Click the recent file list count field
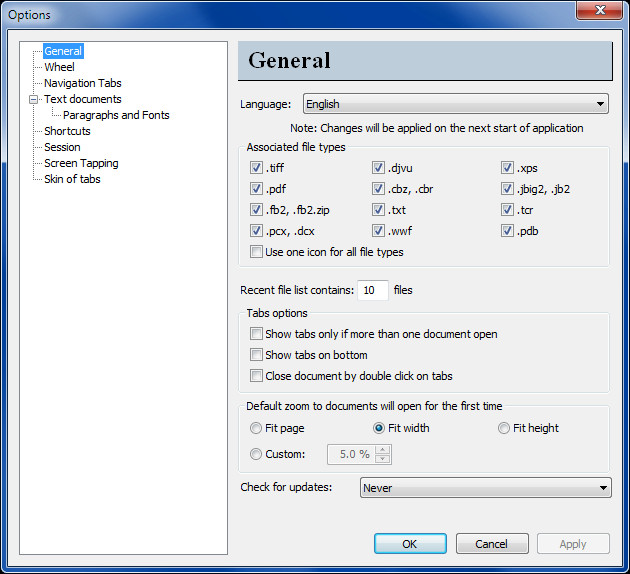The height and width of the screenshot is (574, 630). (x=373, y=291)
